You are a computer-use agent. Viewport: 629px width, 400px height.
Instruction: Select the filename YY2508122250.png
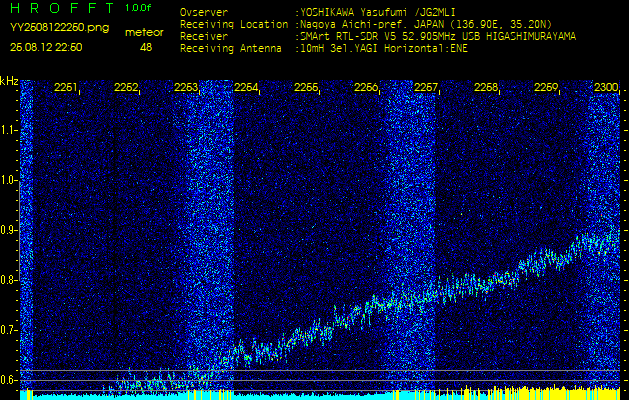point(59,28)
